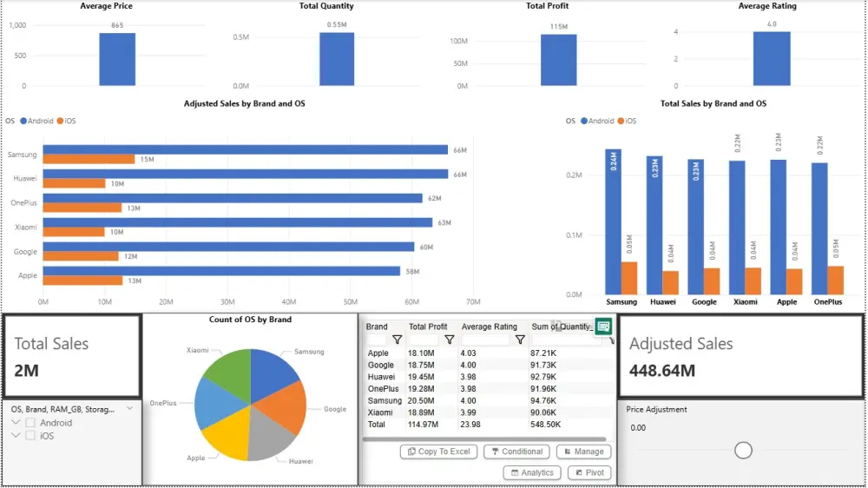Sort by the Total Profit column header
This screenshot has height=488, width=868.
click(427, 326)
